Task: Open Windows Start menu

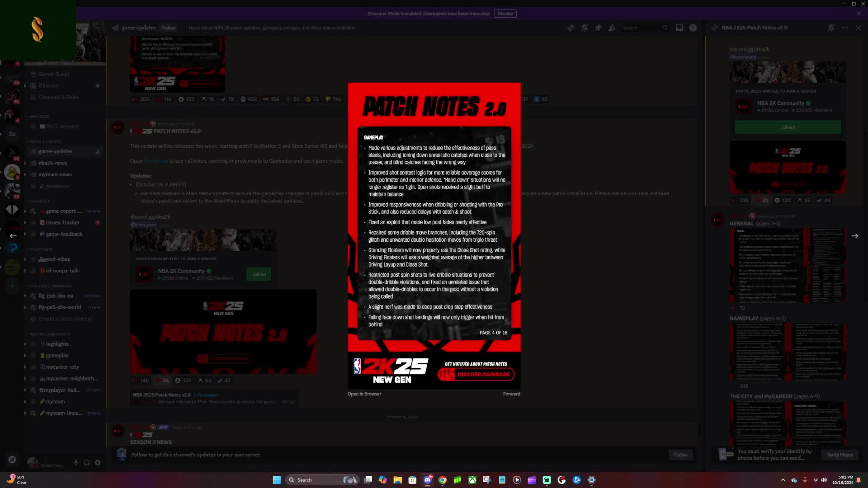Action: [277, 480]
